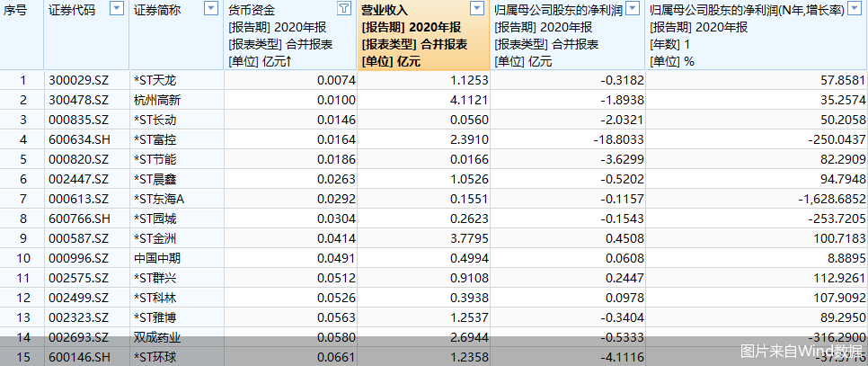Select 营业收入 value 0.4994
Image resolution: width=868 pixels, height=366 pixels.
pos(469,259)
